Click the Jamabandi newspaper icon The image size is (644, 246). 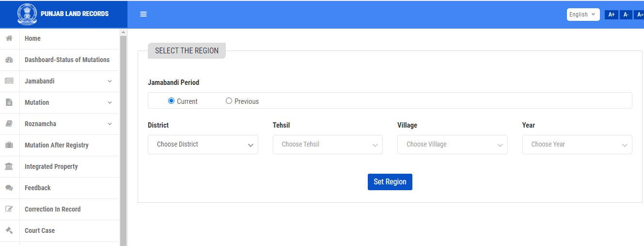coord(9,81)
